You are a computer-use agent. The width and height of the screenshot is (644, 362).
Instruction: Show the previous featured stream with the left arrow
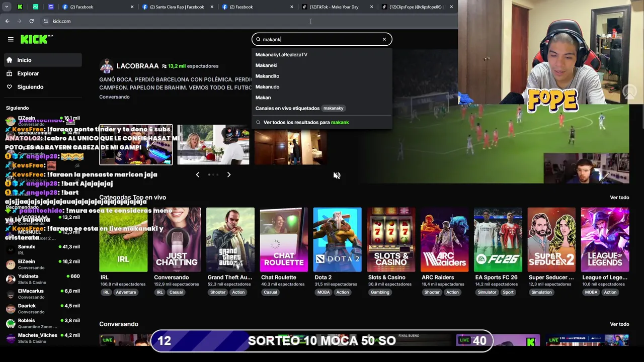tap(197, 174)
